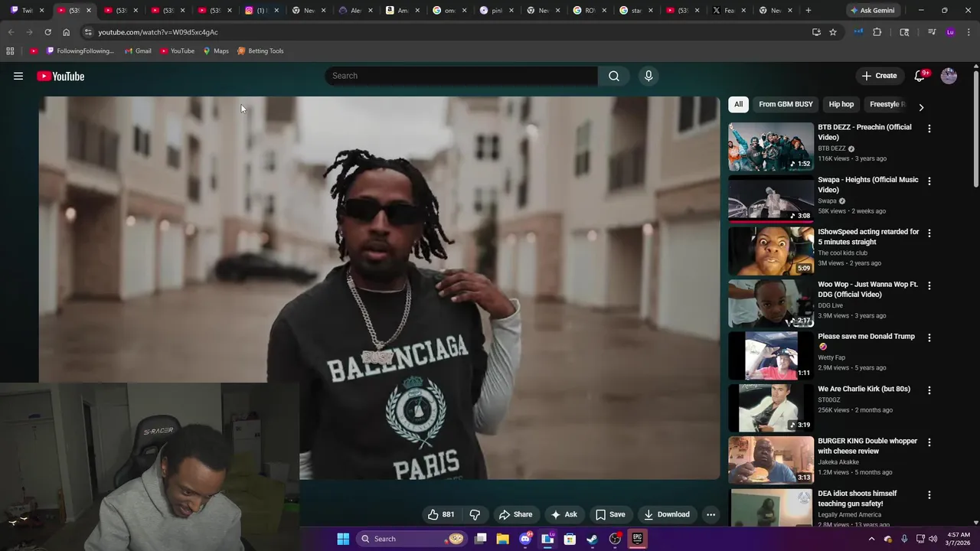Switch to the Twitch browser tab
Image resolution: width=980 pixels, height=551 pixels.
click(28, 10)
